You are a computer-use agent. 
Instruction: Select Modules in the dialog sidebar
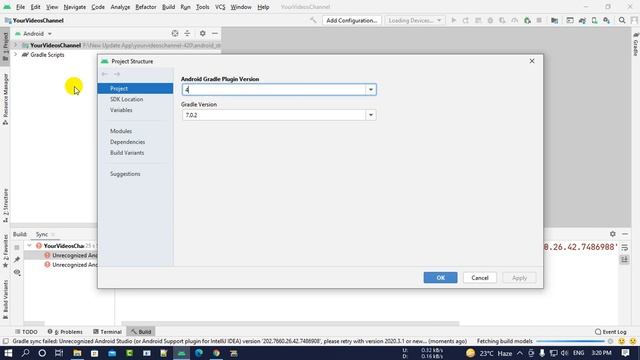(121, 131)
